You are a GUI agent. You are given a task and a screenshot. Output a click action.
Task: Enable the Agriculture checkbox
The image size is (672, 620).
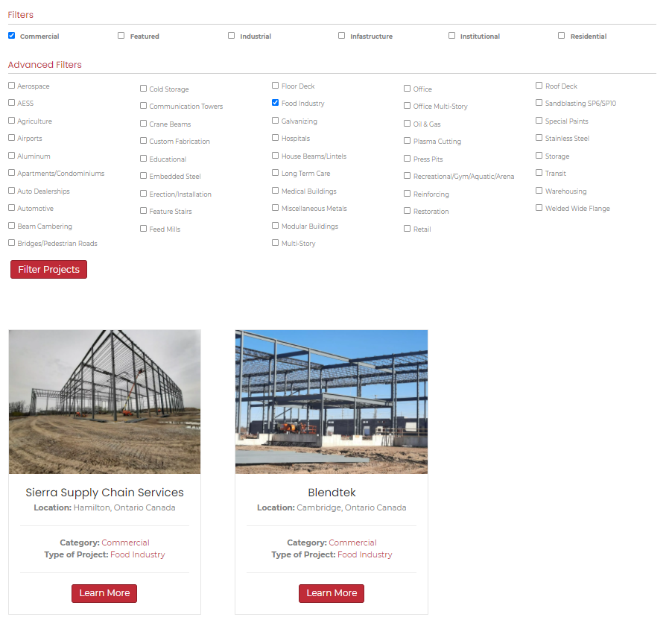[x=12, y=121]
